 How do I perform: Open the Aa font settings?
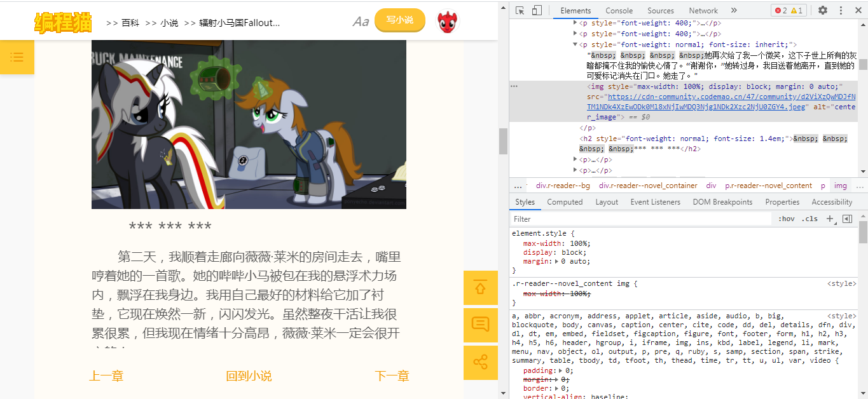(x=361, y=22)
